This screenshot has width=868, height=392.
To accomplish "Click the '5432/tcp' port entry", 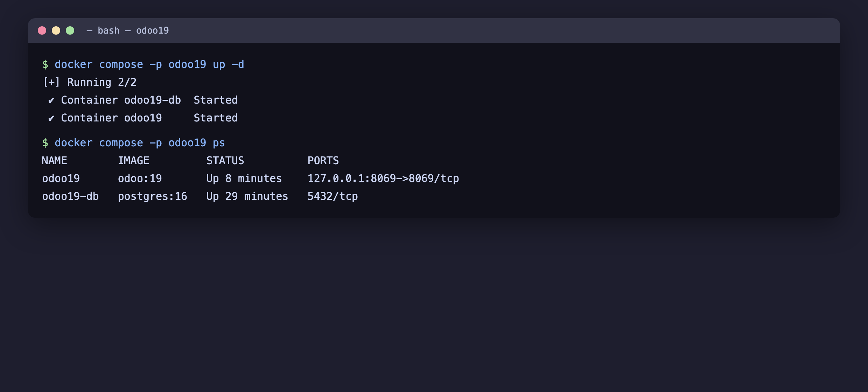I will pyautogui.click(x=332, y=196).
